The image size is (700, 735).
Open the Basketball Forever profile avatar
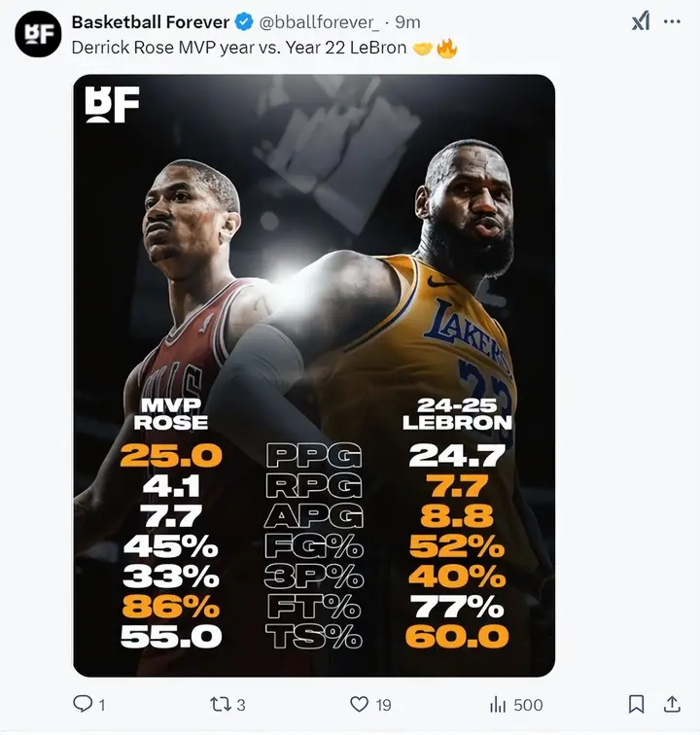[38, 35]
